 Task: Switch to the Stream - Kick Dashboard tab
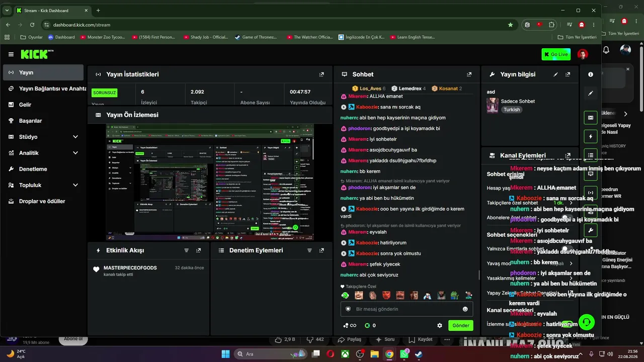[52, 11]
